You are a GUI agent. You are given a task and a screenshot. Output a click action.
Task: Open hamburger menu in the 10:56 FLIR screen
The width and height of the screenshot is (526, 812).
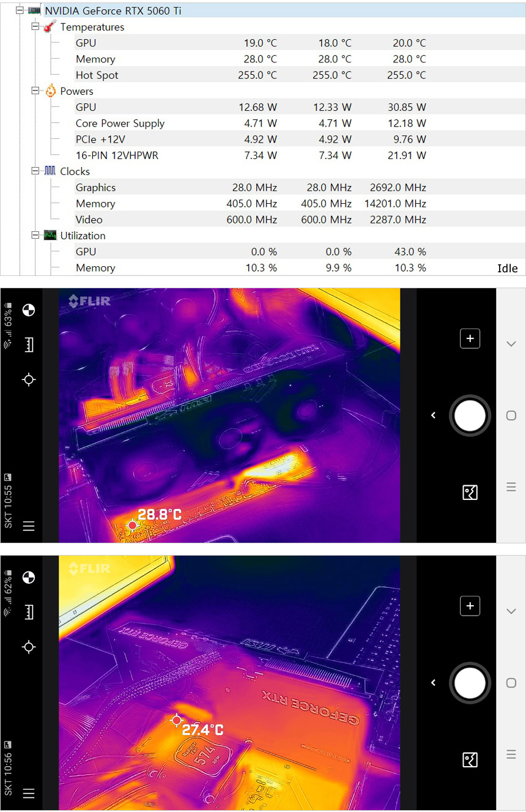coord(29,793)
